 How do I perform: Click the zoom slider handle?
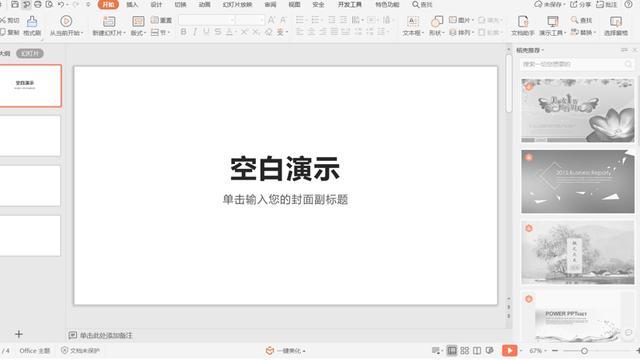(584, 351)
